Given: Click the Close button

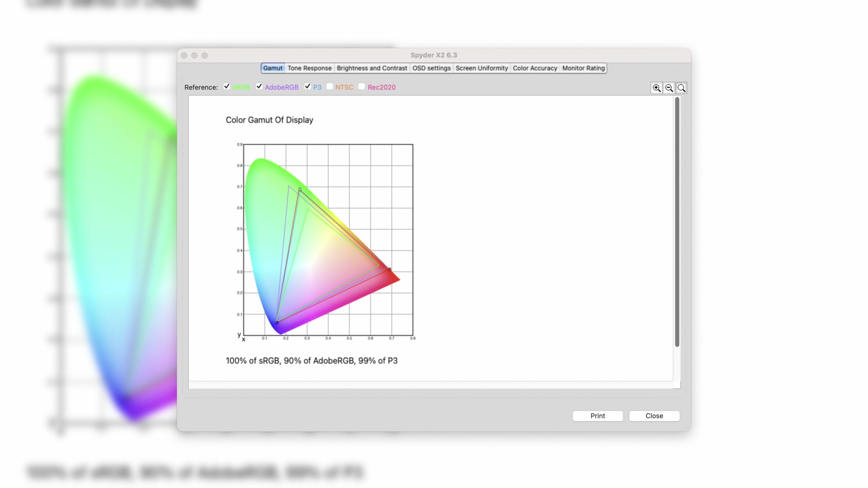Looking at the screenshot, I should (654, 416).
